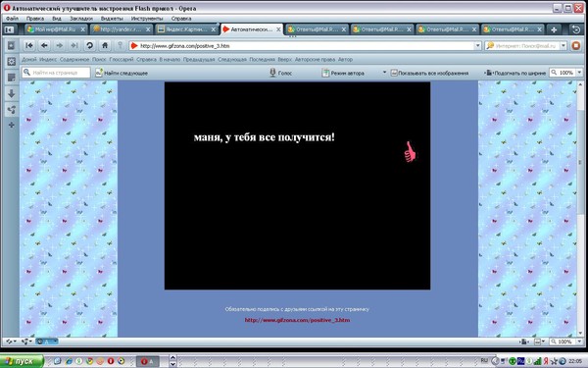Click Следующая in navigation bar
The height and width of the screenshot is (368, 588).
tap(232, 59)
